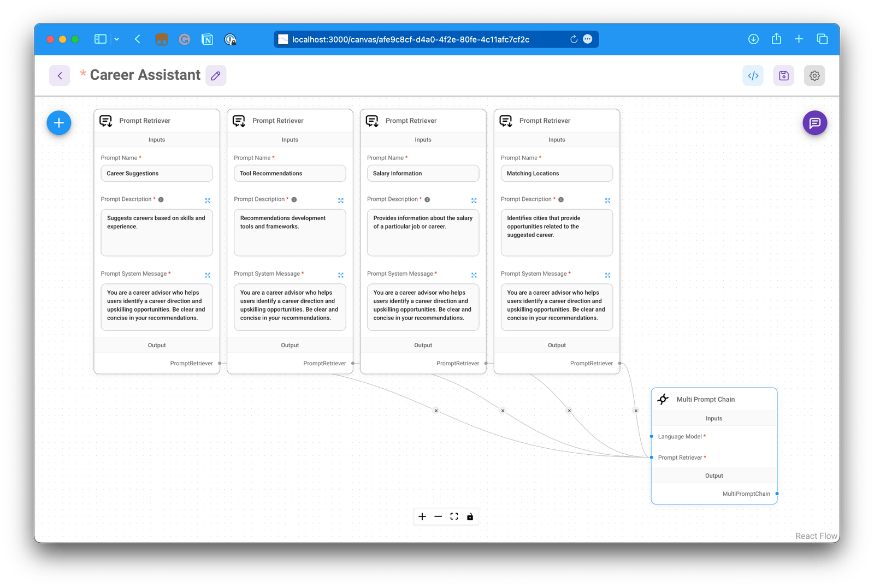
Task: Click the Matching Locations PromptRetriever output handle
Action: 619,363
